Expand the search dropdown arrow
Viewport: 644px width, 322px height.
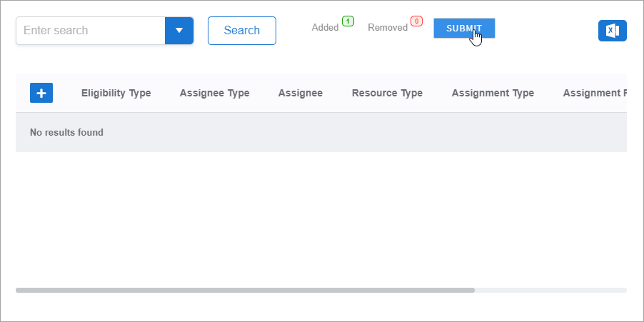click(179, 31)
